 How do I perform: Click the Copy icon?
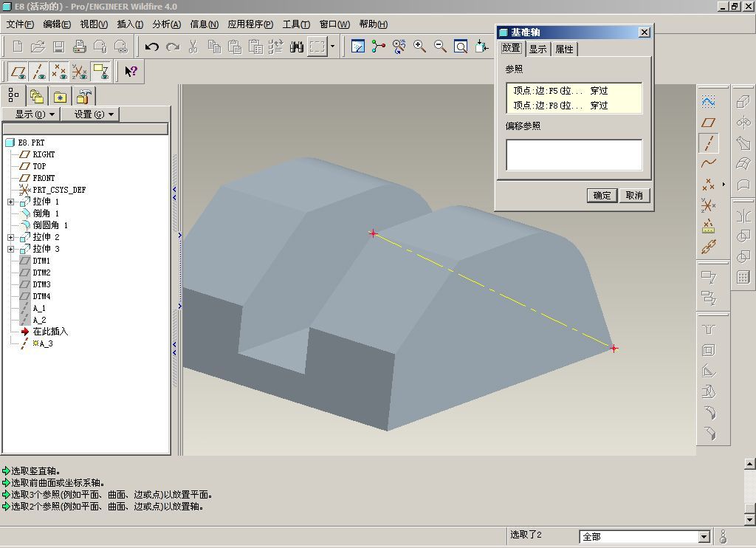tap(214, 47)
